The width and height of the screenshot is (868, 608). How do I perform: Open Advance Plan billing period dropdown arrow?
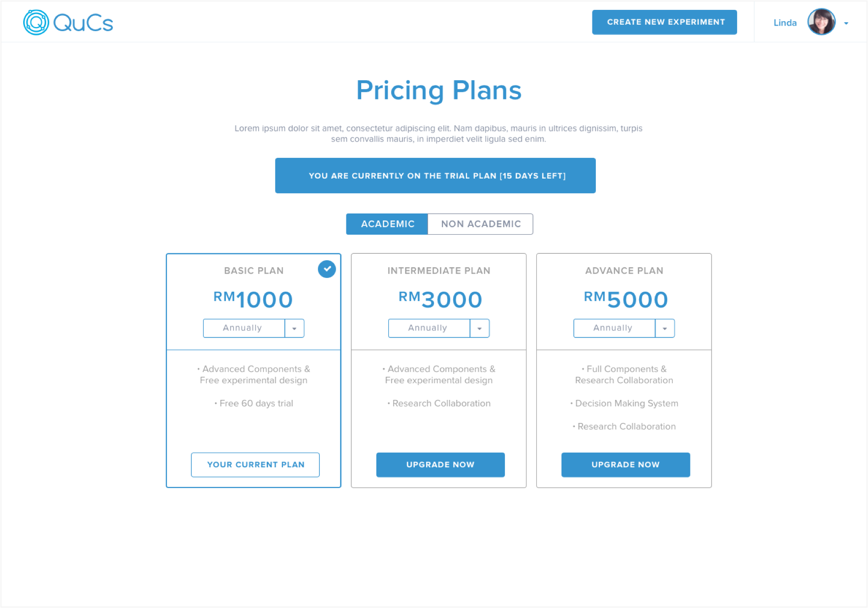665,328
